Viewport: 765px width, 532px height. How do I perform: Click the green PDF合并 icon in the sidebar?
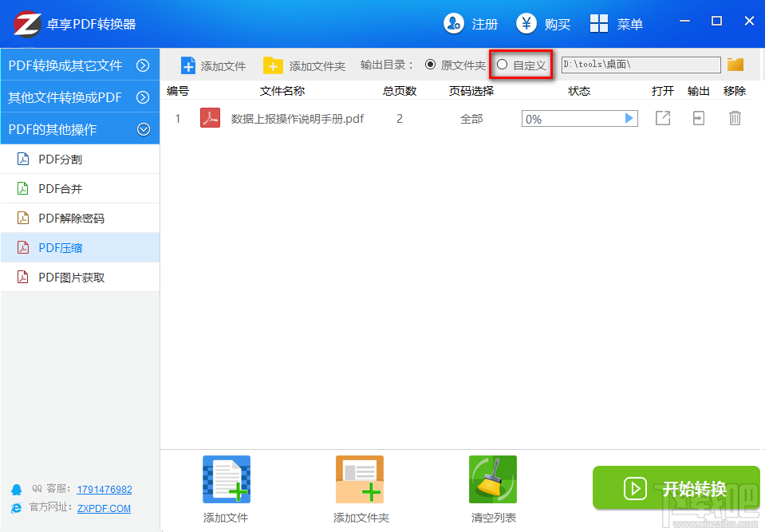click(23, 188)
